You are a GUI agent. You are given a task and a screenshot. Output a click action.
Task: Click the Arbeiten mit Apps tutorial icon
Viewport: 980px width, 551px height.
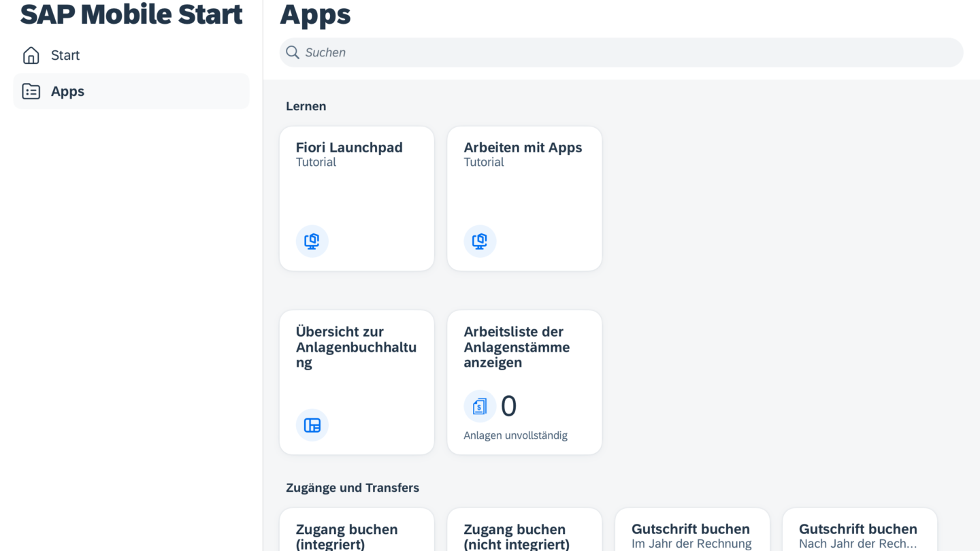point(480,241)
